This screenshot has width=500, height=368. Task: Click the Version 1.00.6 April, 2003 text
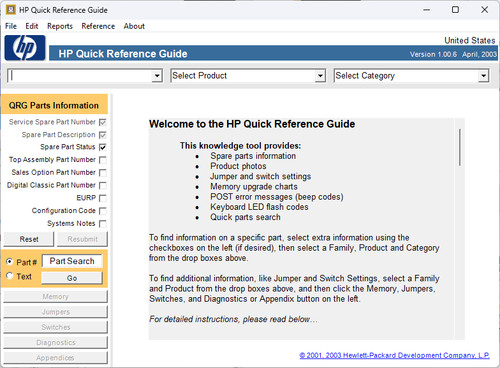click(x=453, y=54)
